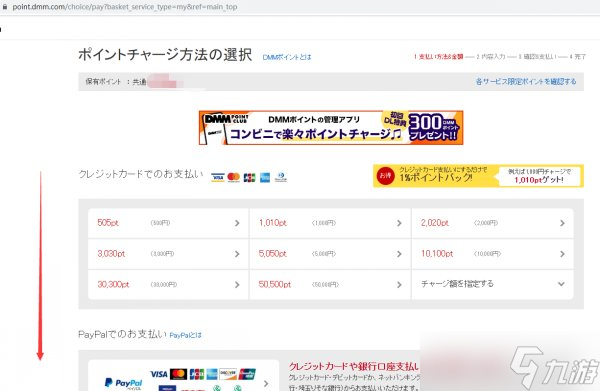Open the DMM Point Club app banner
The height and width of the screenshot is (391, 600).
point(331,128)
